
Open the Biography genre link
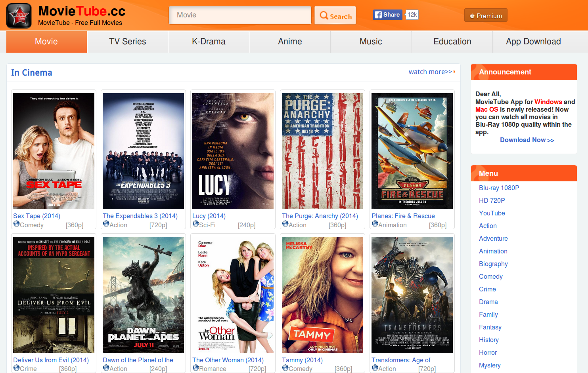pyautogui.click(x=493, y=264)
